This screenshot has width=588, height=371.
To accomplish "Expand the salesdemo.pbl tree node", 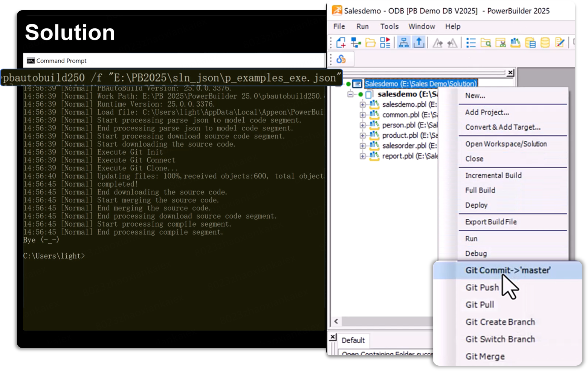I will (362, 104).
